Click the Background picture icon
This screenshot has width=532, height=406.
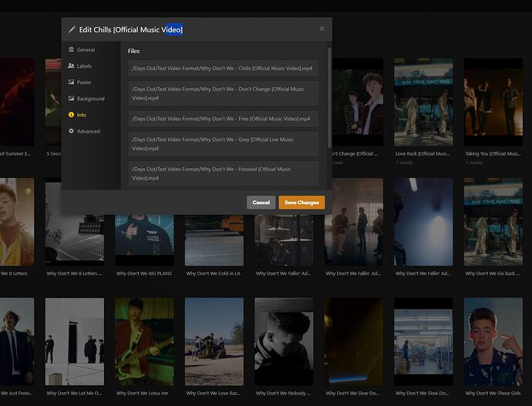[x=71, y=99]
